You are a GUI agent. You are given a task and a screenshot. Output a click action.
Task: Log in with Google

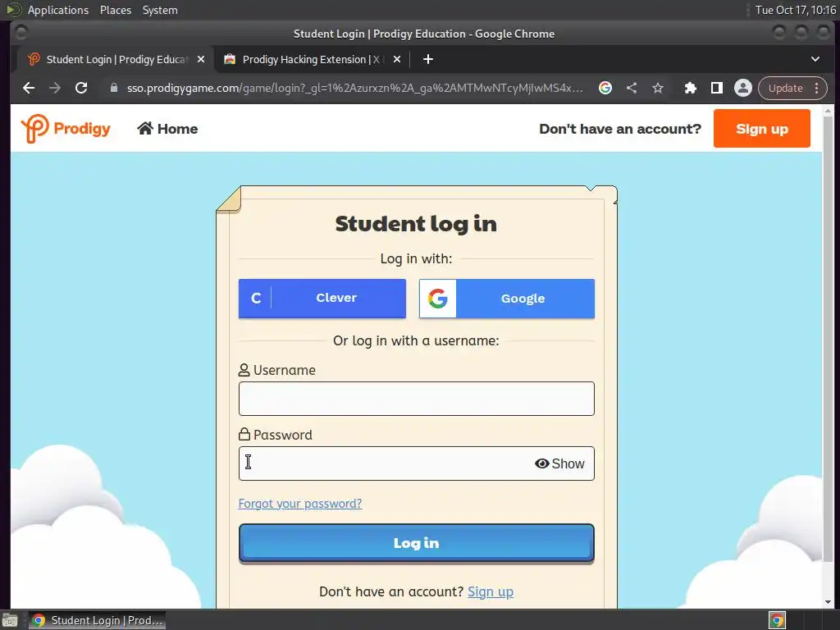point(506,299)
